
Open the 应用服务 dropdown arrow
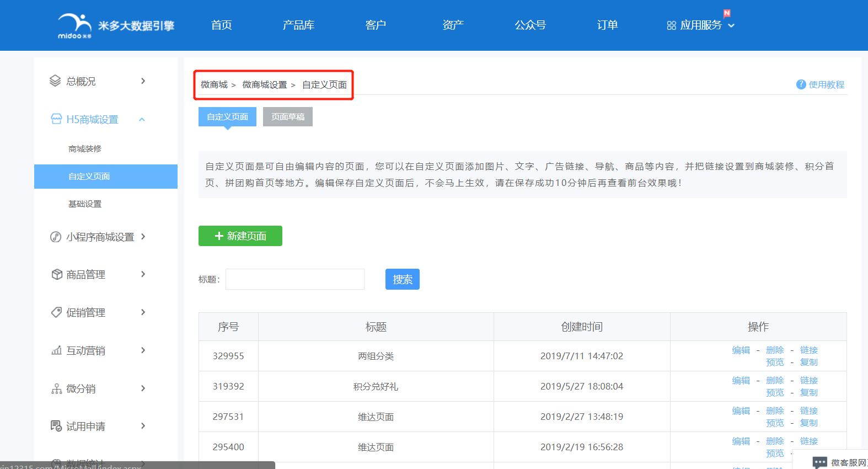point(731,26)
